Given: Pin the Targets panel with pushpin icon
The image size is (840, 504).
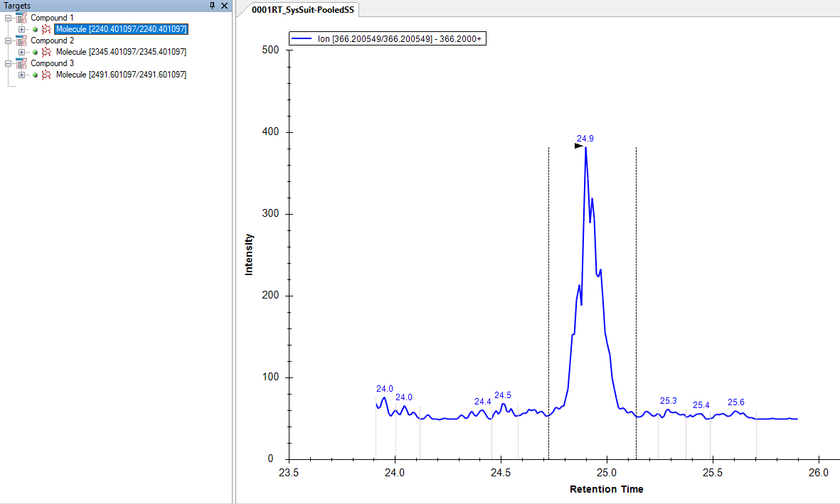Looking at the screenshot, I should (212, 6).
